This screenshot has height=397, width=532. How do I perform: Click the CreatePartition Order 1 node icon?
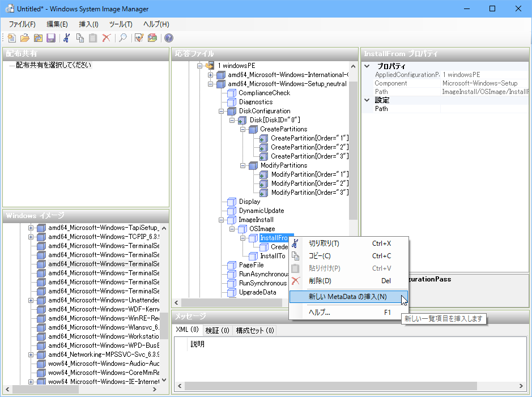[x=263, y=138]
